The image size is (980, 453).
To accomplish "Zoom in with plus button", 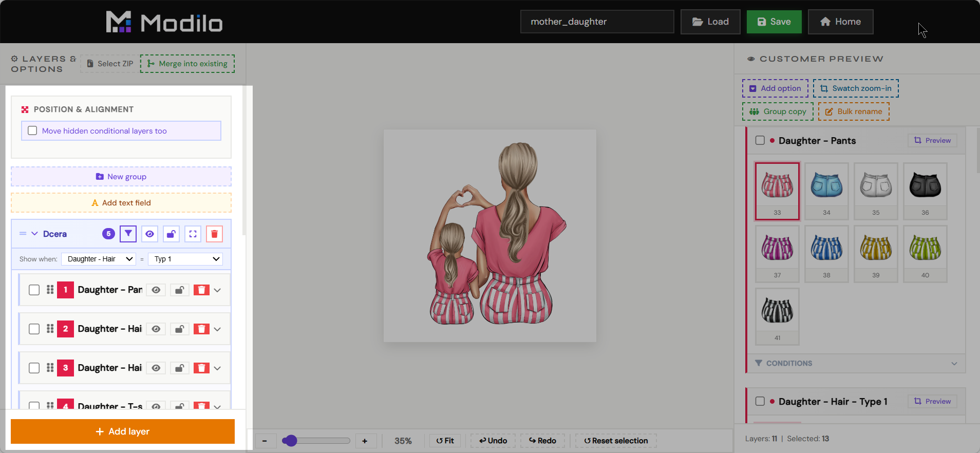I will (x=365, y=441).
